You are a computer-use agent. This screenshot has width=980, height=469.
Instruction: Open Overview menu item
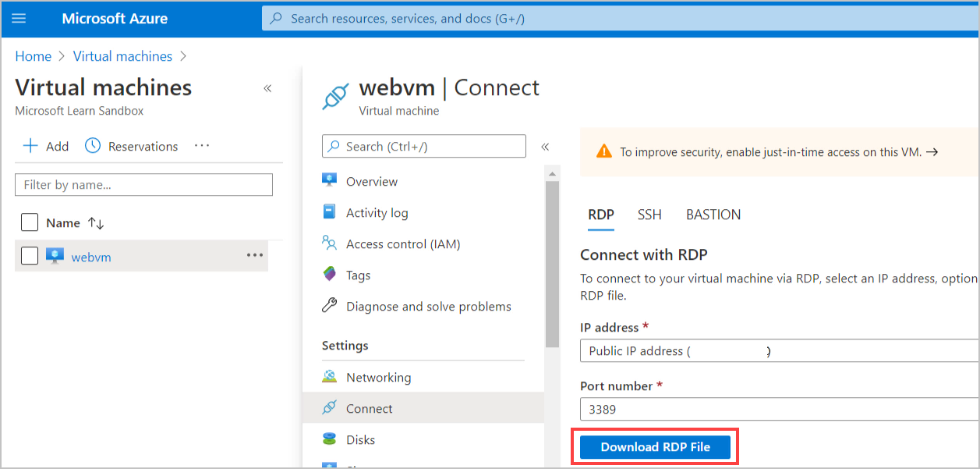[x=372, y=181]
